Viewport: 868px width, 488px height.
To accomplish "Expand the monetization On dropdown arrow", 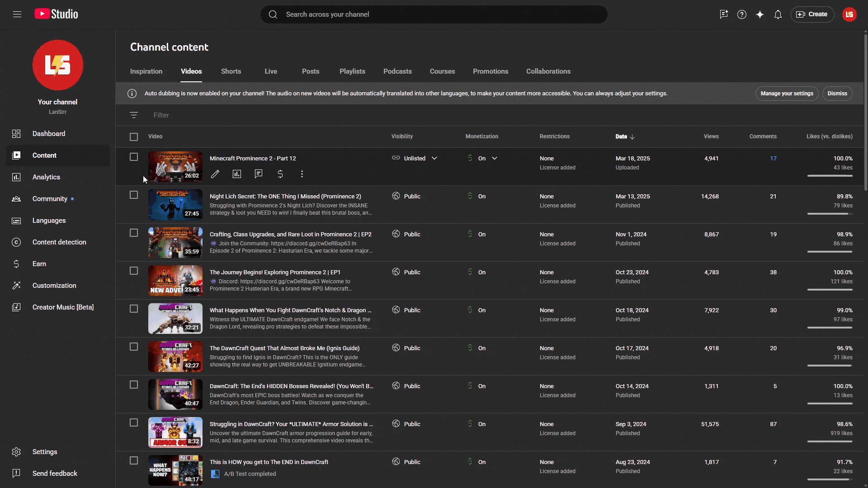I will (495, 158).
